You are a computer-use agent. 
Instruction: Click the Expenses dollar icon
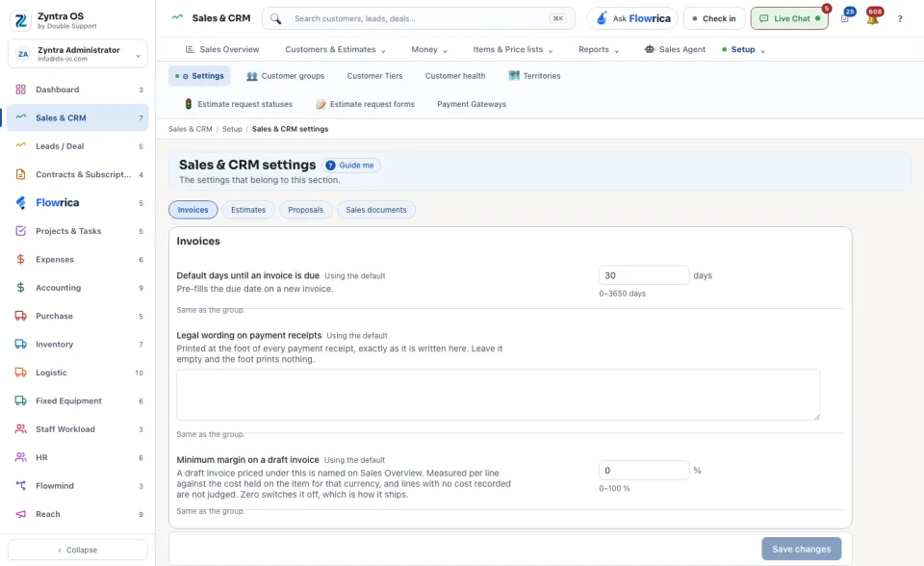click(20, 260)
